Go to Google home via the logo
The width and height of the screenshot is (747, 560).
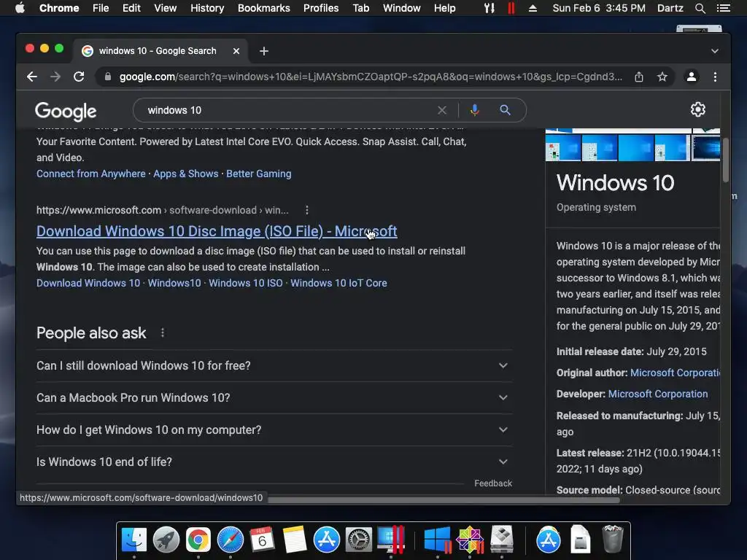point(66,112)
